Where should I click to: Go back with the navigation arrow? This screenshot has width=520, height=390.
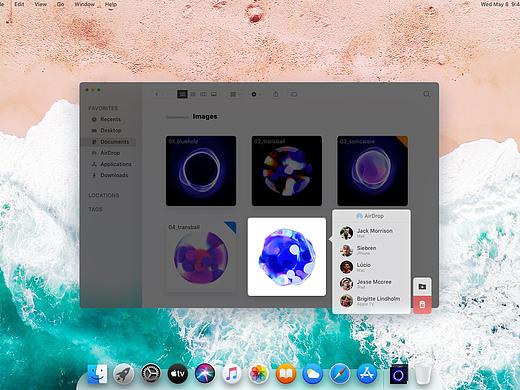(157, 94)
